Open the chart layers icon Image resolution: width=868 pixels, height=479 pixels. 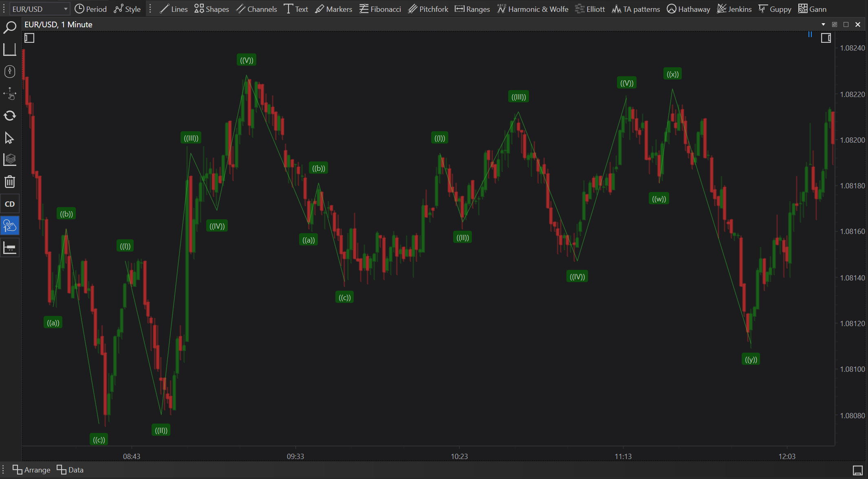click(x=9, y=159)
